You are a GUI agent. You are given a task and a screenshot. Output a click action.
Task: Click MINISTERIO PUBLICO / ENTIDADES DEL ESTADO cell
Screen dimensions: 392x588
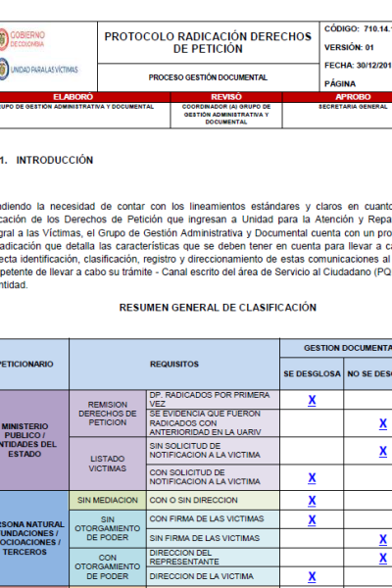pos(34,440)
